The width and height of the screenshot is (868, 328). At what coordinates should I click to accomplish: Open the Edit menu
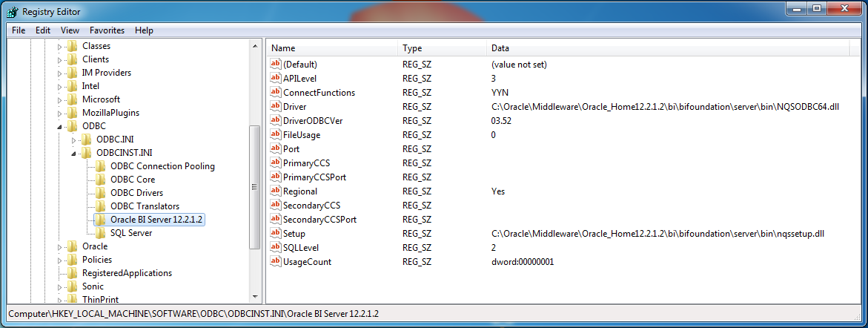click(x=43, y=30)
